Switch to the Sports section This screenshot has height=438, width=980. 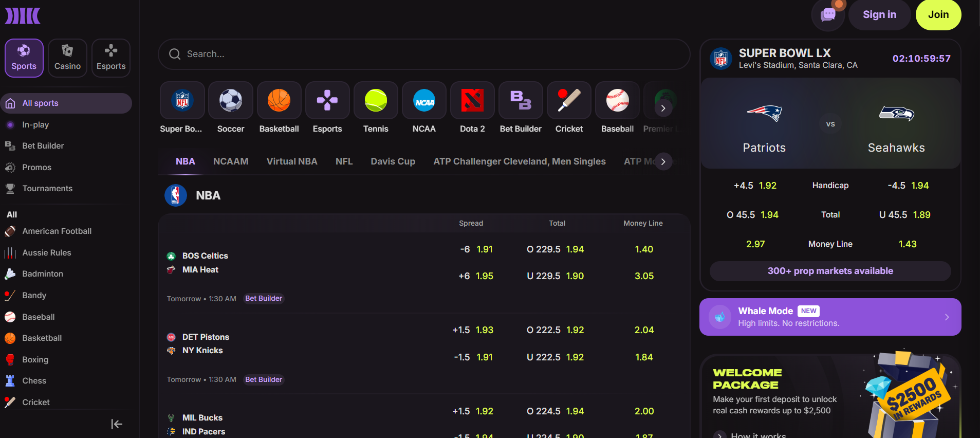[24, 58]
